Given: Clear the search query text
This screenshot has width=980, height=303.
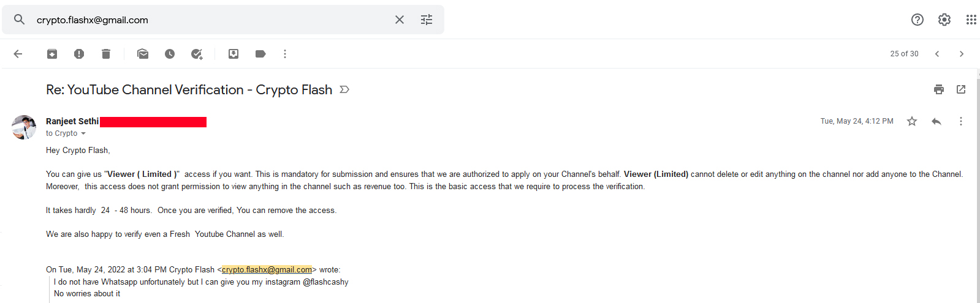Looking at the screenshot, I should click(x=400, y=20).
